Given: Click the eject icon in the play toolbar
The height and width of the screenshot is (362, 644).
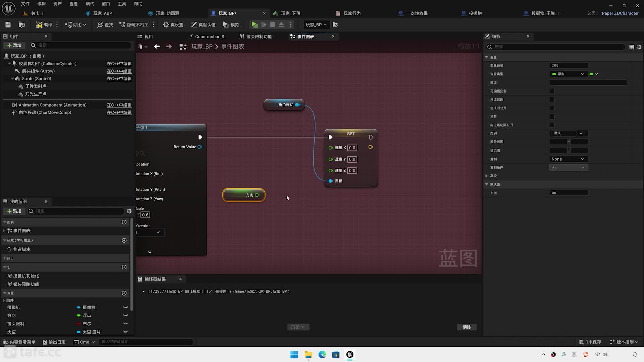Looking at the screenshot, I should (281, 25).
